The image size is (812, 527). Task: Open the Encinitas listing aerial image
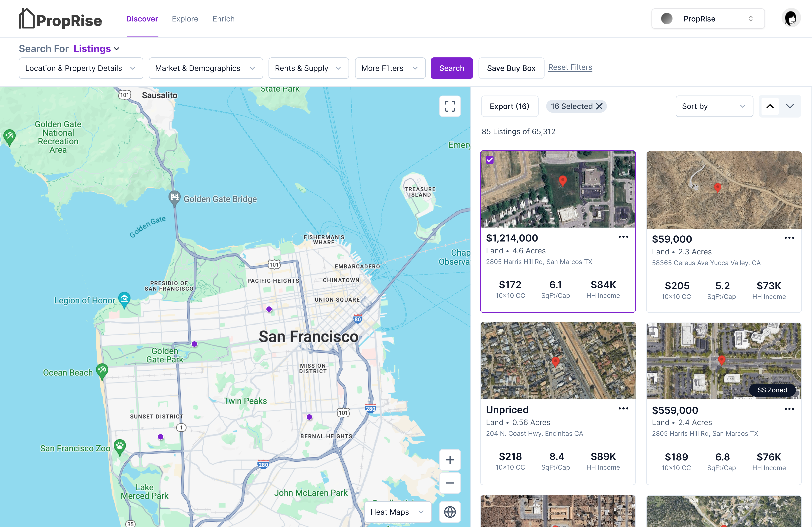[558, 361]
